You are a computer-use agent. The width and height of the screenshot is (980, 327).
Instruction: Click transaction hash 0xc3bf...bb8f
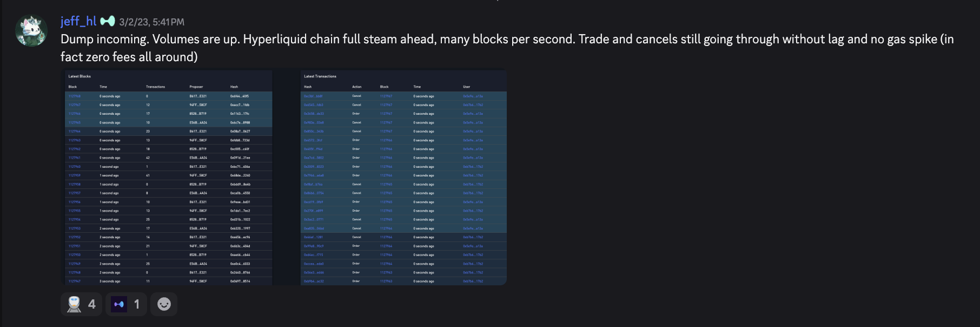[x=313, y=96]
